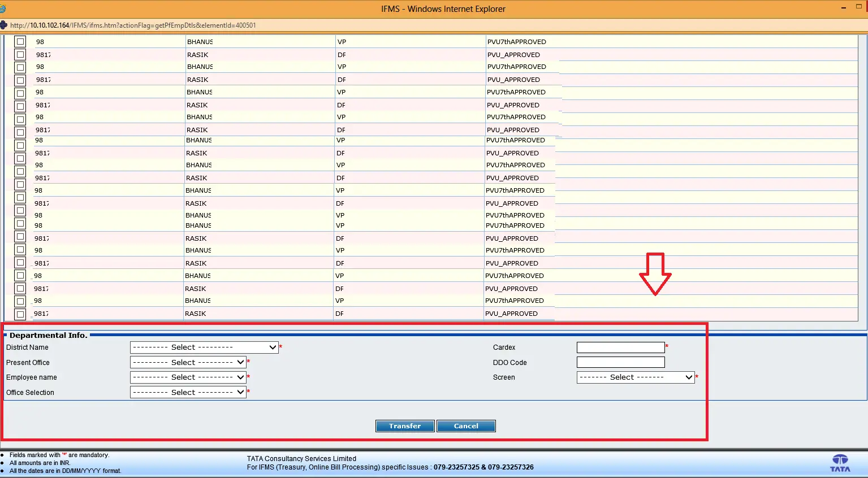The image size is (868, 478).
Task: Click the 'Cardex' label
Action: click(504, 347)
